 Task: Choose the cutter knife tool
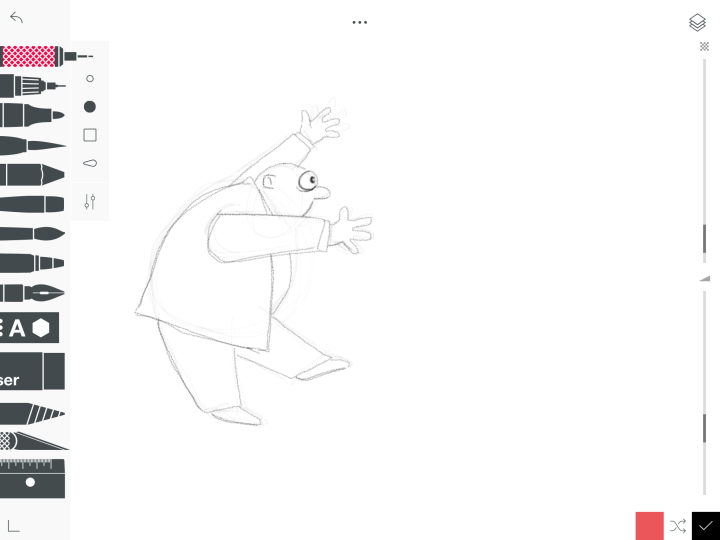point(32,440)
